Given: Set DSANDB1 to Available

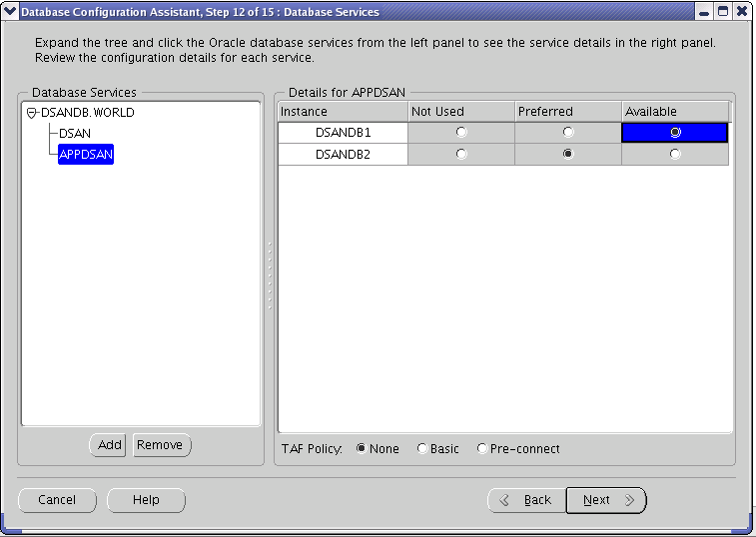Looking at the screenshot, I should (x=675, y=132).
